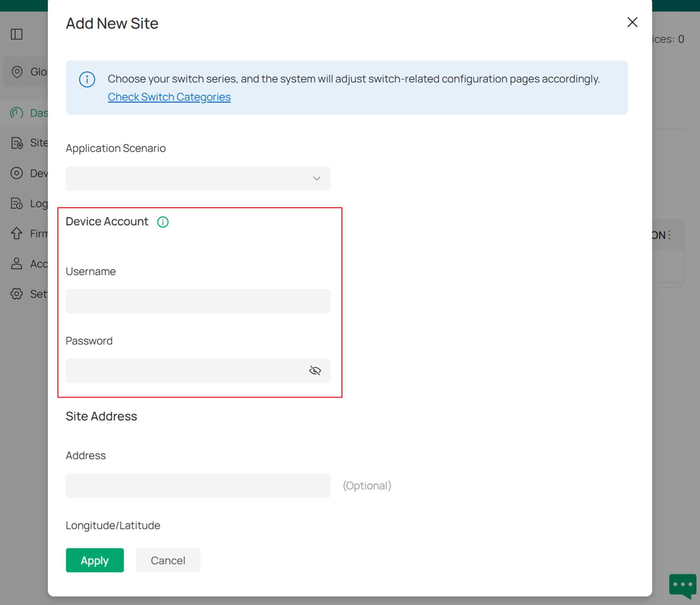Close the Add New Site dialog
Screen dimensions: 700x605
[632, 22]
